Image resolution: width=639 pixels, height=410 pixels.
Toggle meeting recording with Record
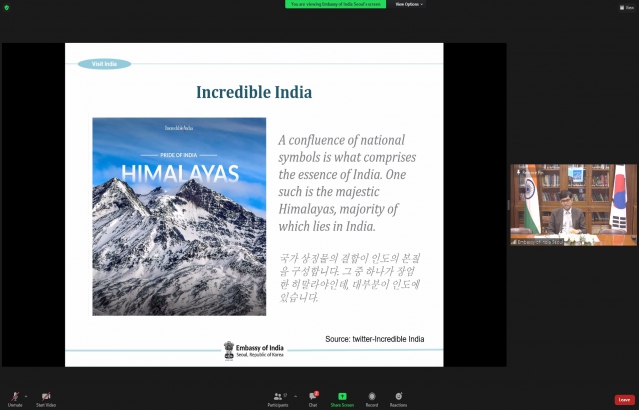coord(372,397)
